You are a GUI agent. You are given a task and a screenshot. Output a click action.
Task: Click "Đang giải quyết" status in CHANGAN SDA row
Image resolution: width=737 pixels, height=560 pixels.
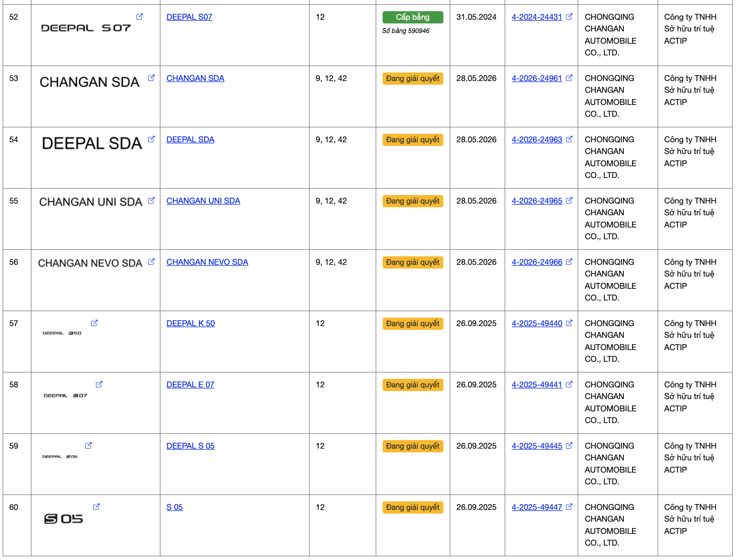coord(413,78)
